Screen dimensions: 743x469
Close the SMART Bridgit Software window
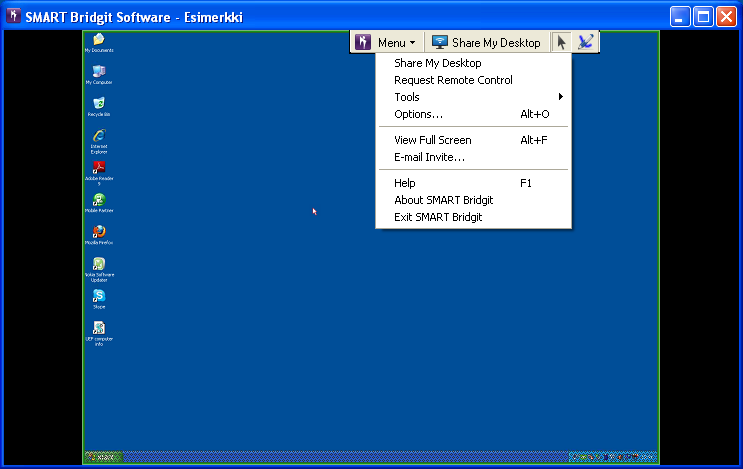click(726, 17)
